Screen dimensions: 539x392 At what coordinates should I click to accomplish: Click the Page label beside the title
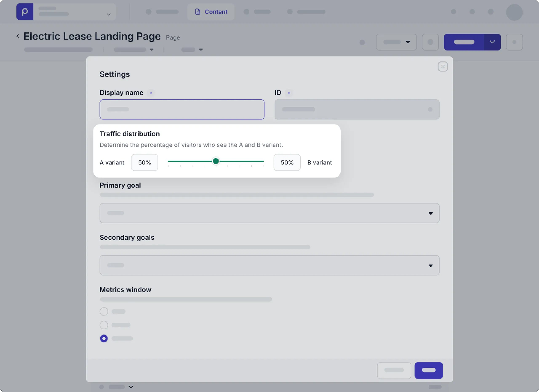(x=173, y=37)
